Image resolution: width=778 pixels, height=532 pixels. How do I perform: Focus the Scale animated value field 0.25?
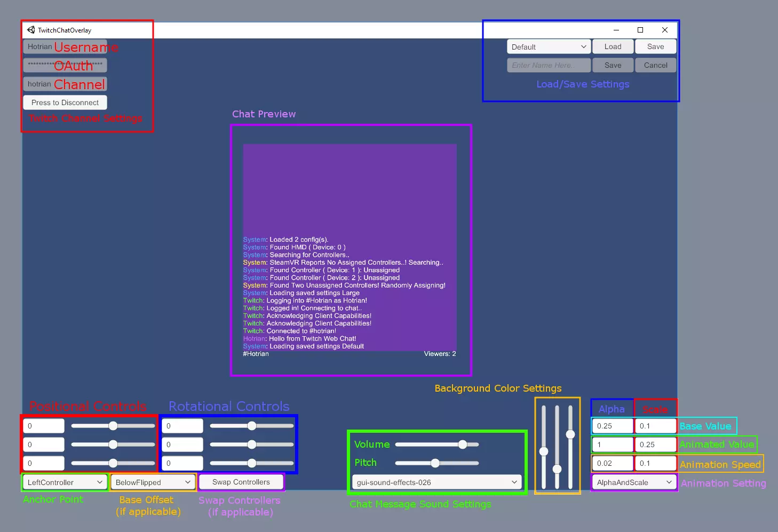(655, 444)
